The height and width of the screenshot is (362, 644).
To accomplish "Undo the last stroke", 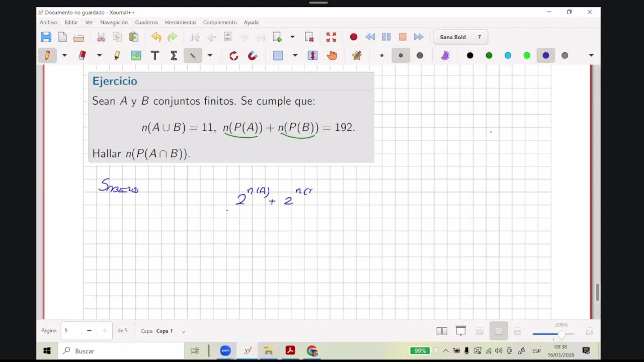I will point(156,37).
